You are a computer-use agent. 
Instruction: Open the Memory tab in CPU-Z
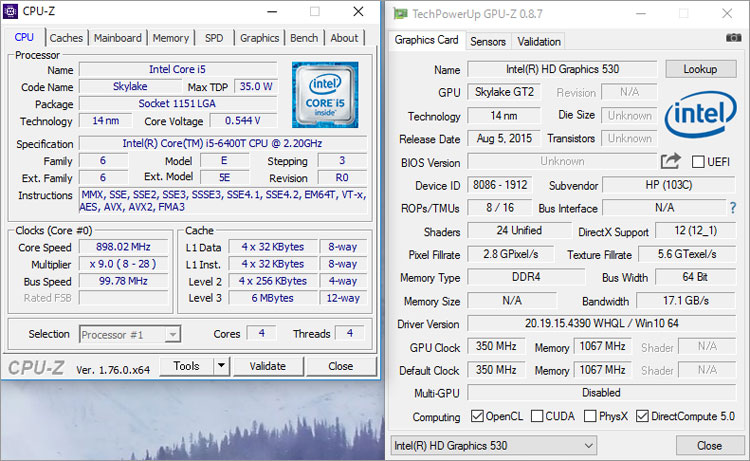pyautogui.click(x=171, y=38)
